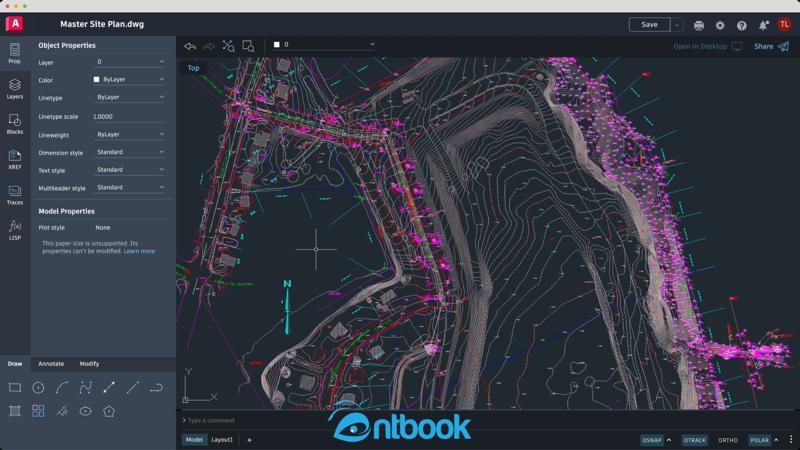Open the Layer dropdown in Object Properties

[130, 62]
